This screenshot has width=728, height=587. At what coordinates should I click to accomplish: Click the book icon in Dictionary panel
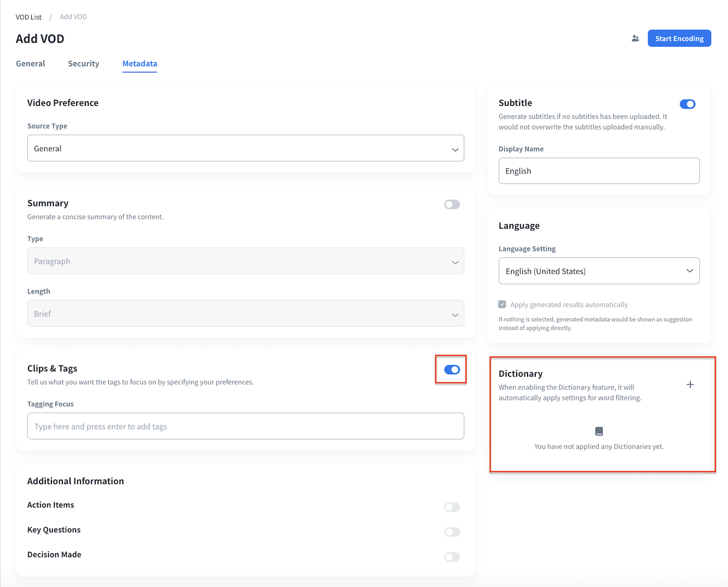(599, 431)
